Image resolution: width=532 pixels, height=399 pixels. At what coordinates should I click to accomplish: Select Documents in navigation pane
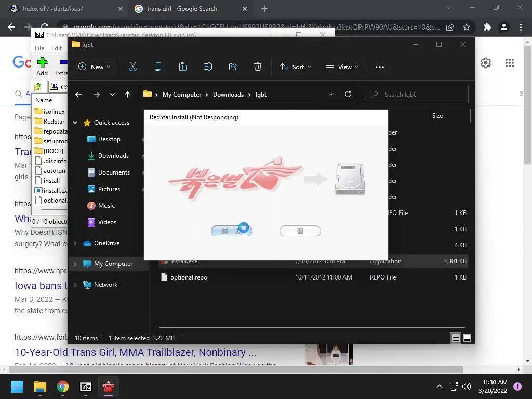pyautogui.click(x=114, y=172)
